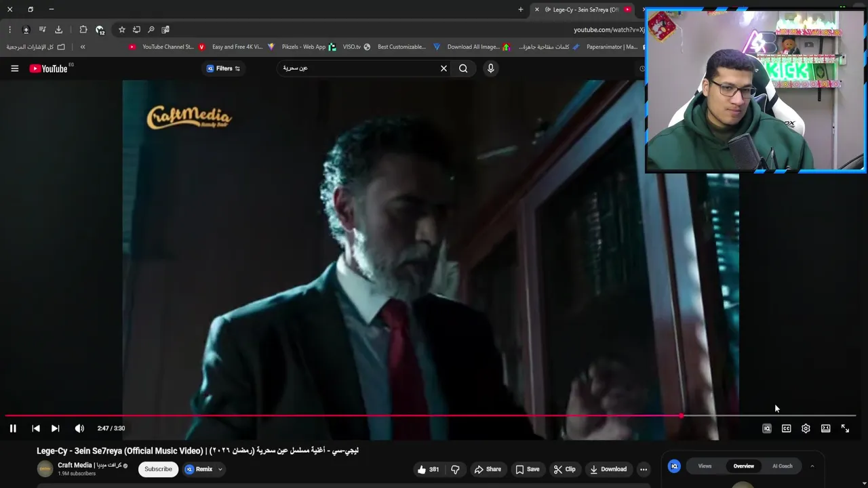
Task: Go to previous video
Action: 36,428
